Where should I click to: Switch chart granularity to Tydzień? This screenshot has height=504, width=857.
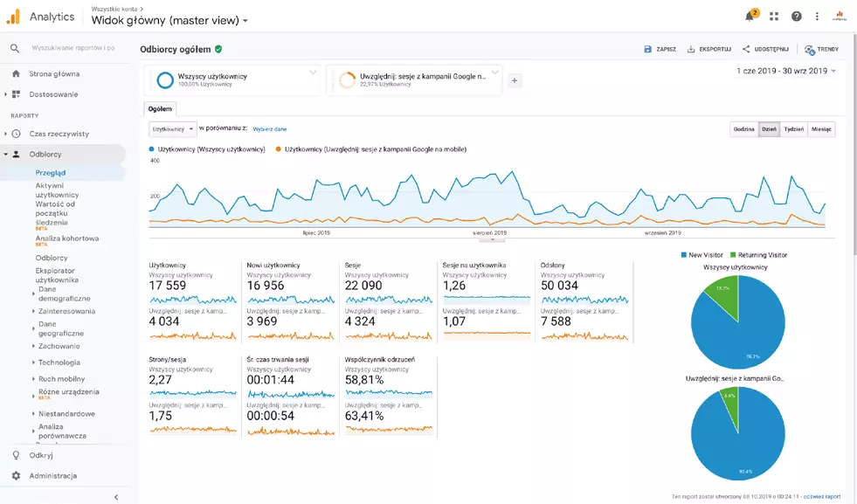click(793, 129)
